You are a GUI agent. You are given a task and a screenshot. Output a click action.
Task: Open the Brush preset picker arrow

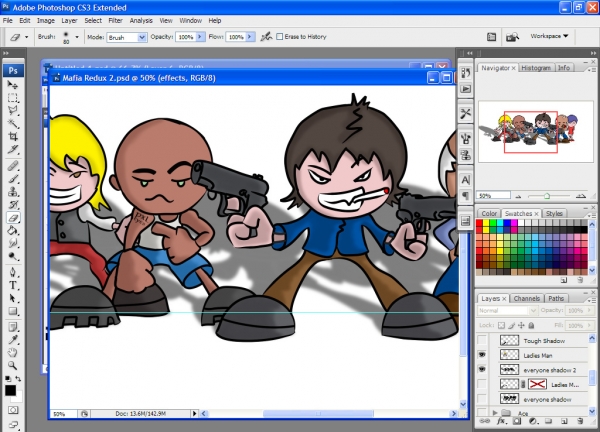click(77, 37)
